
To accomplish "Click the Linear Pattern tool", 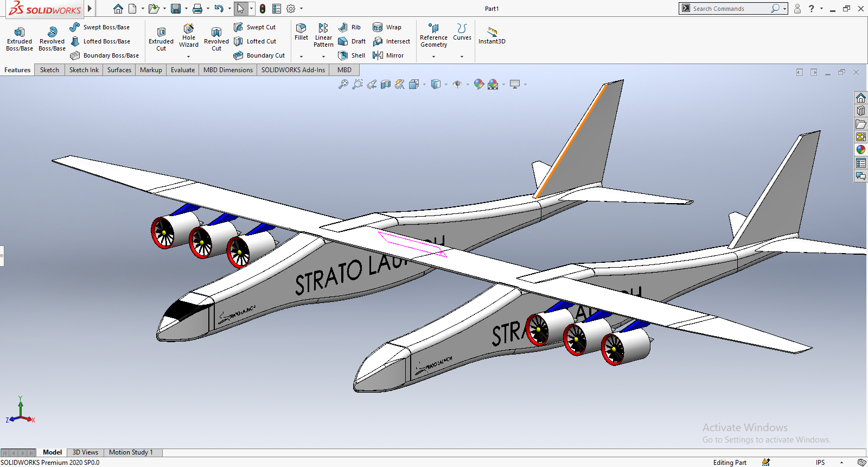I will [323, 35].
